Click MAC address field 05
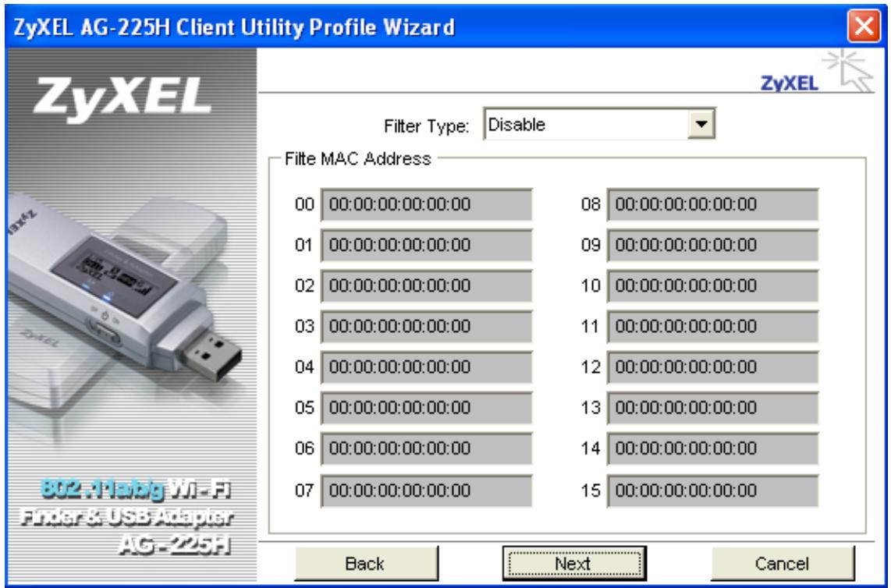Viewport: 891px width, 588px height. click(x=427, y=408)
